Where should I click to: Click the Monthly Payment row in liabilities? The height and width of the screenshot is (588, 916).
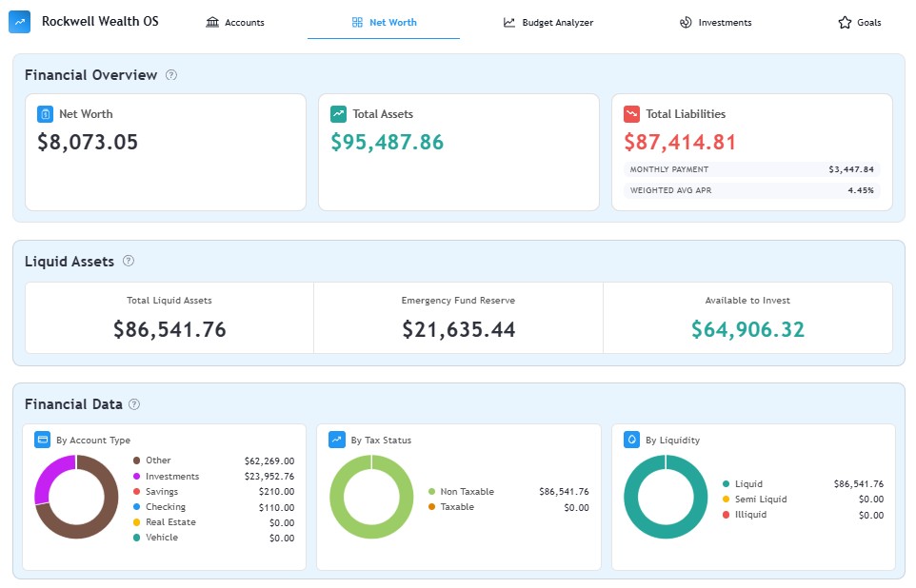[751, 169]
